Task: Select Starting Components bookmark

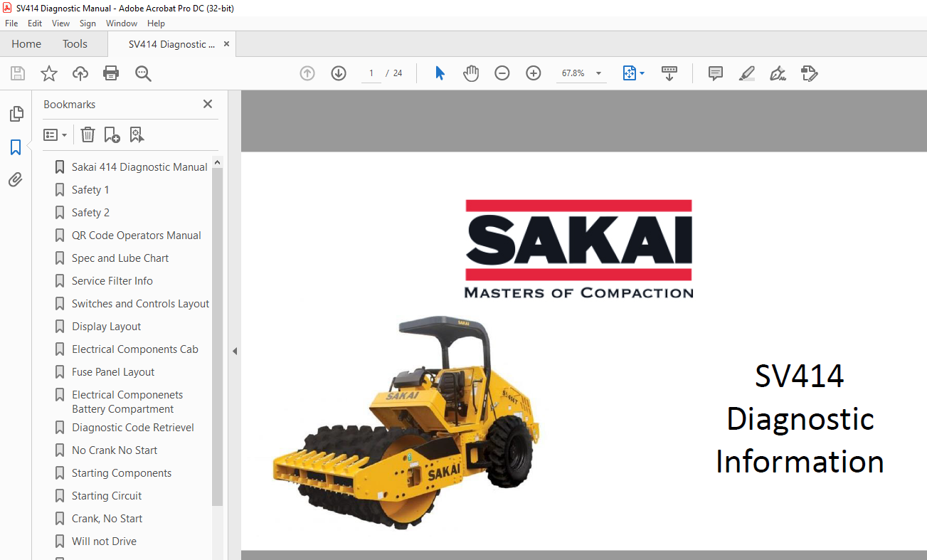Action: 122,473
